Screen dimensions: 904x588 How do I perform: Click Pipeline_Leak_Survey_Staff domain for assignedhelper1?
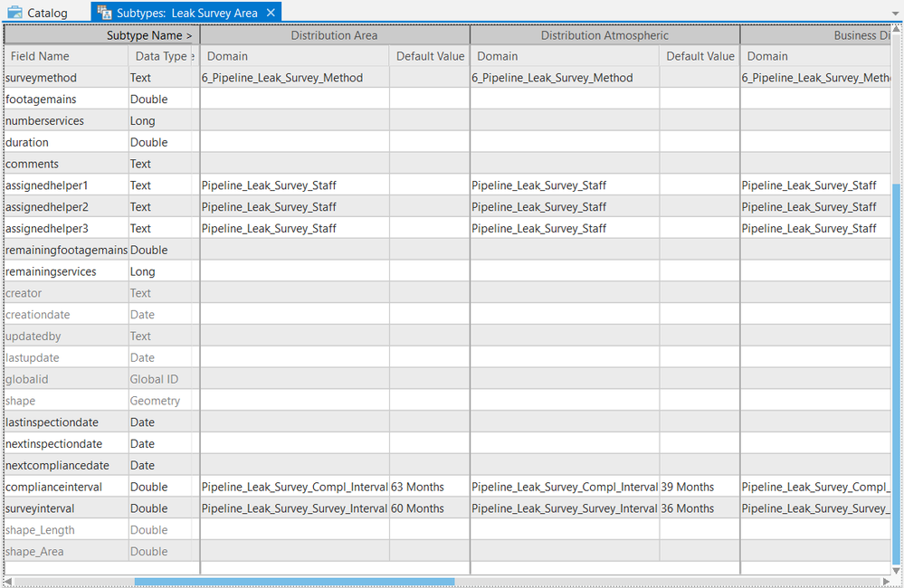271,185
